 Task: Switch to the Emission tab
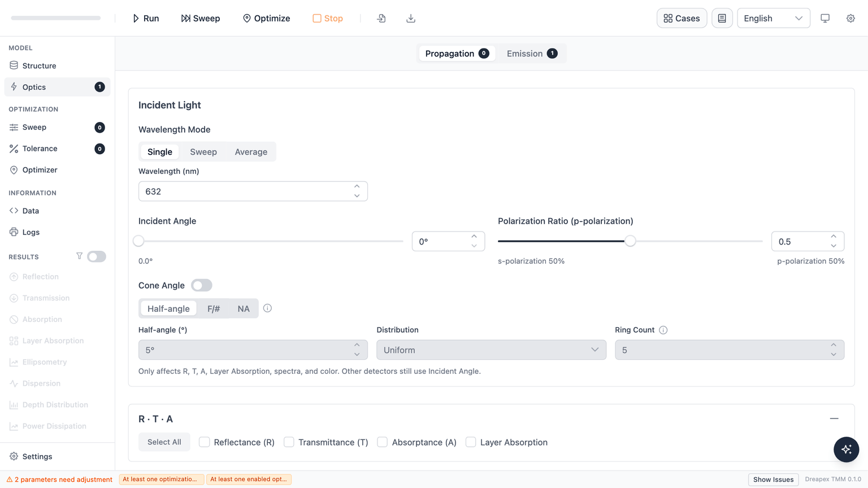pos(532,53)
